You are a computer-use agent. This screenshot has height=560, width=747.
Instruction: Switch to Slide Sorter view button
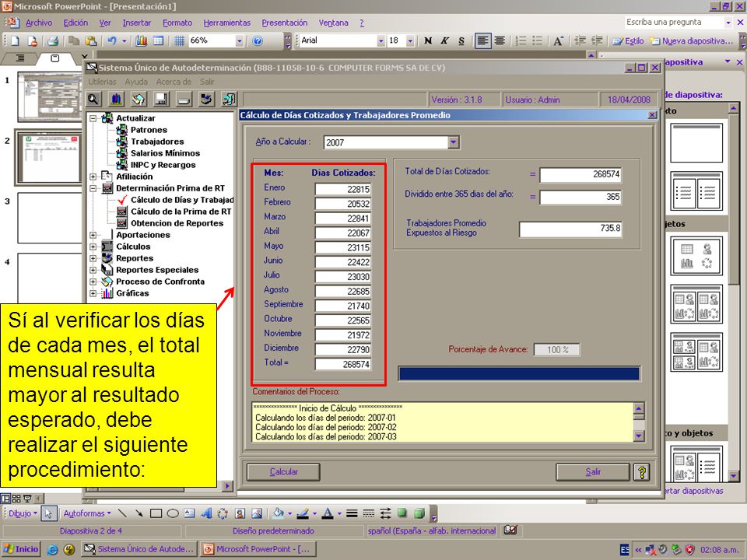point(16,499)
